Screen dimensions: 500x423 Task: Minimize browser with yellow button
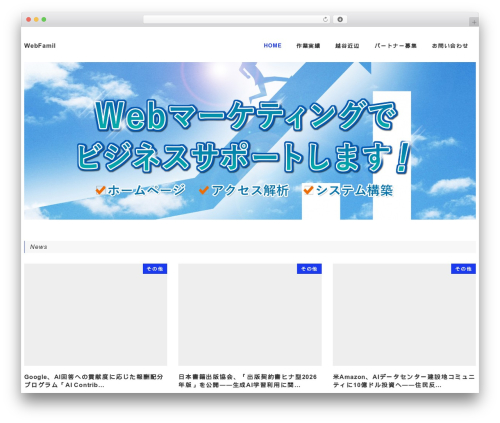coord(36,20)
